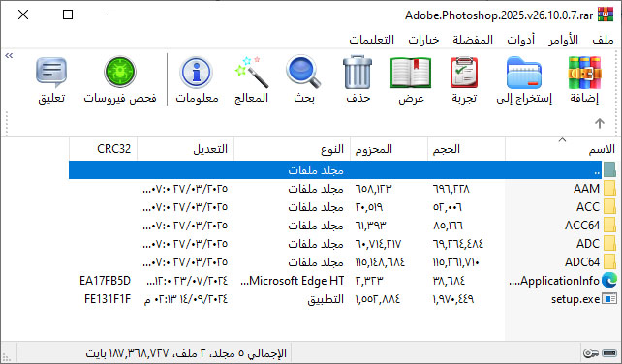Close the WinRAR window
The height and width of the screenshot is (364, 622).
tap(23, 15)
